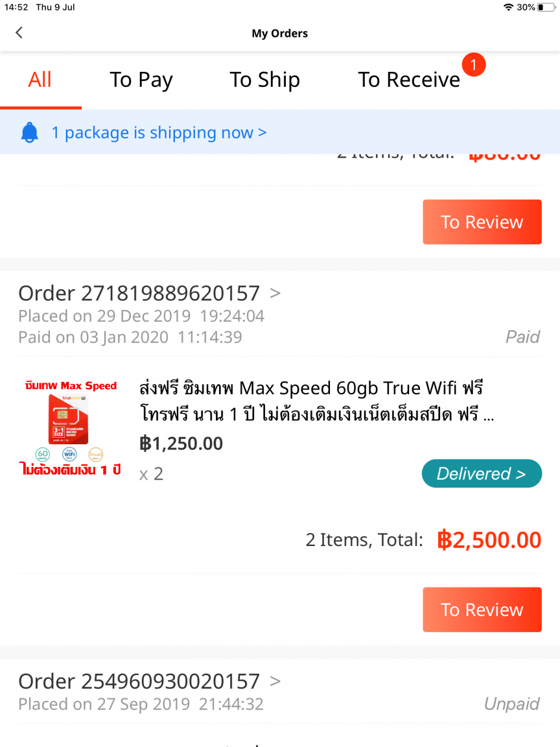Expand order 271819889620157 chevron
This screenshot has height=747, width=560.
pyautogui.click(x=275, y=293)
